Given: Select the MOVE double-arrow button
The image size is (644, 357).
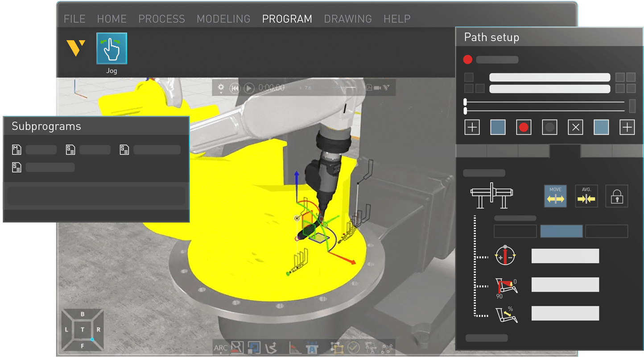Looking at the screenshot, I should click(555, 196).
